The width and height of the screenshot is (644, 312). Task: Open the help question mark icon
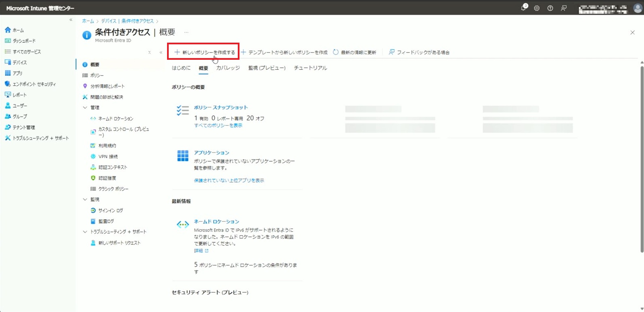click(x=550, y=8)
